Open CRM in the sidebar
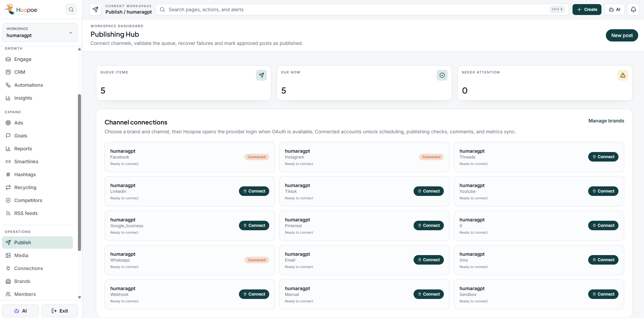The height and width of the screenshot is (318, 644). [x=37, y=72]
